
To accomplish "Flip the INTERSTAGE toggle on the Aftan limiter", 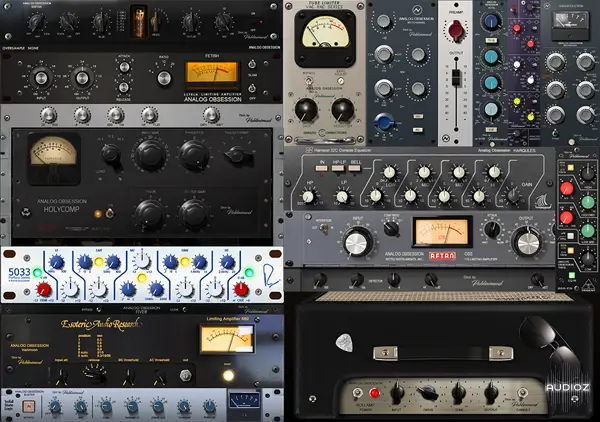I will [325, 229].
